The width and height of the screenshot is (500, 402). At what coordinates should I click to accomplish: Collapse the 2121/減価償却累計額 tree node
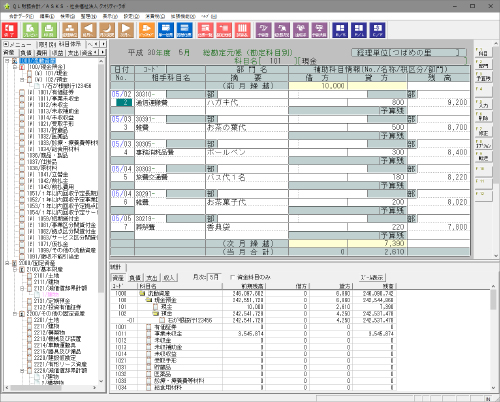point(22,288)
